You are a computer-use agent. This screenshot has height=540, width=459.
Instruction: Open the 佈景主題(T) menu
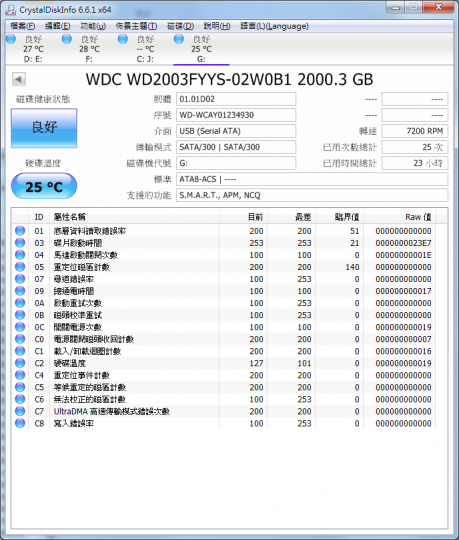pyautogui.click(x=136, y=26)
